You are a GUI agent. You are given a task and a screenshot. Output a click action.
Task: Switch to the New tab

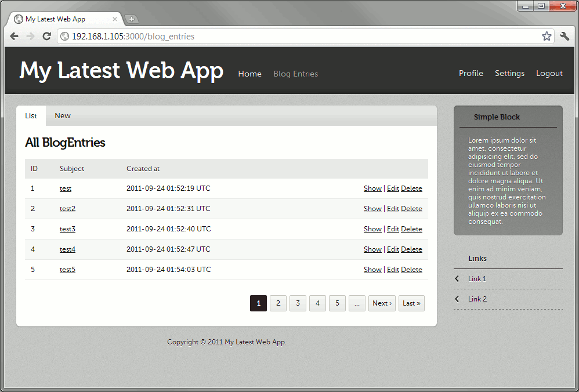[x=63, y=116]
